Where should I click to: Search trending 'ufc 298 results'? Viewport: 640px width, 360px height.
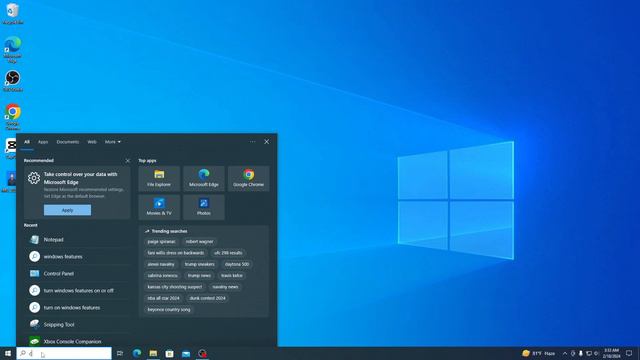tap(228, 253)
